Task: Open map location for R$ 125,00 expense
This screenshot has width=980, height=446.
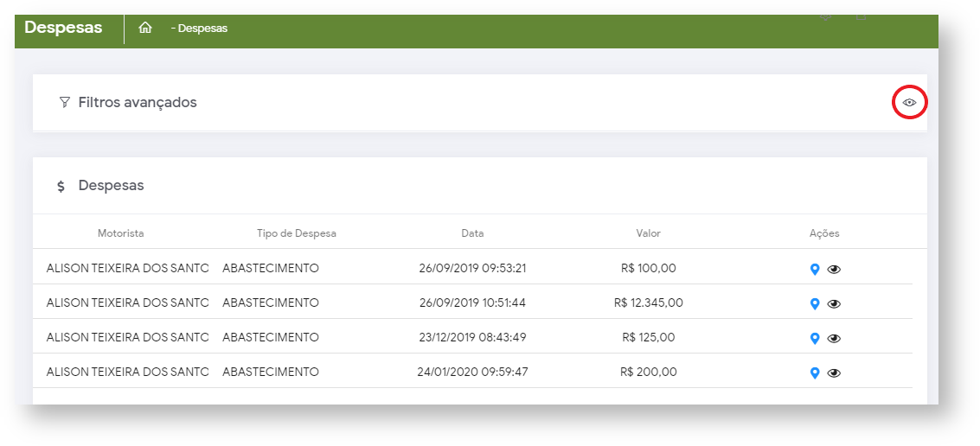Action: pos(814,338)
